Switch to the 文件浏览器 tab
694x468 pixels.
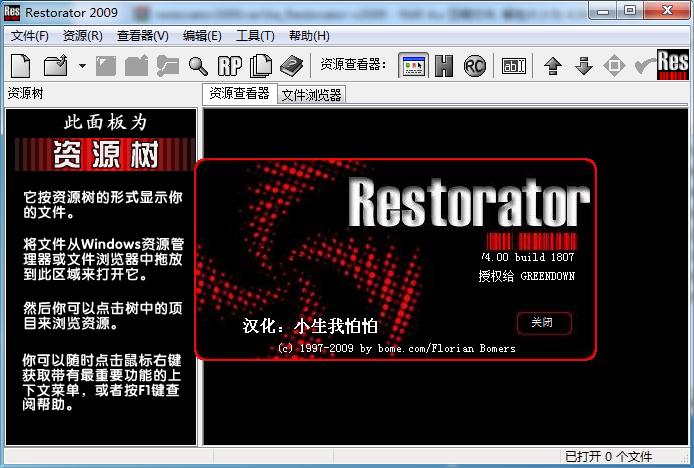click(312, 95)
